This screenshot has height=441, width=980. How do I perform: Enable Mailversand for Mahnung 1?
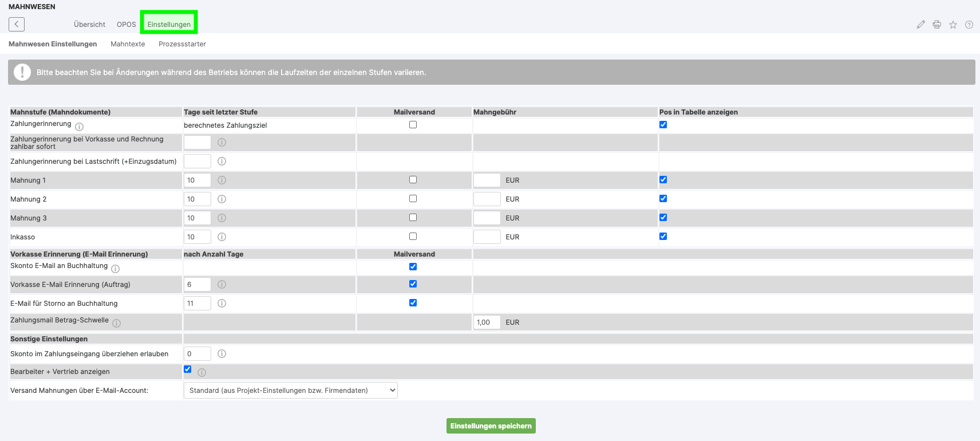[413, 180]
